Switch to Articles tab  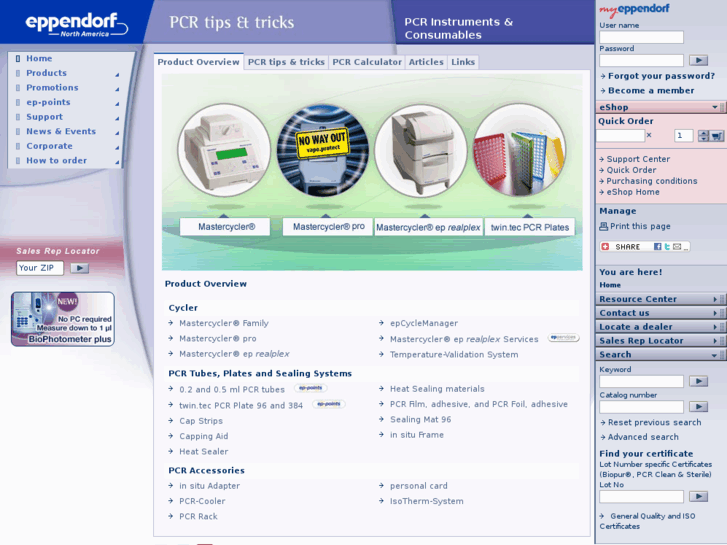(426, 62)
